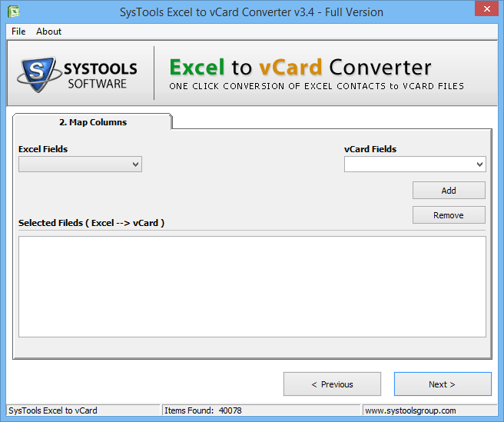
Task: Click the Excel Fields label
Action: click(x=43, y=149)
